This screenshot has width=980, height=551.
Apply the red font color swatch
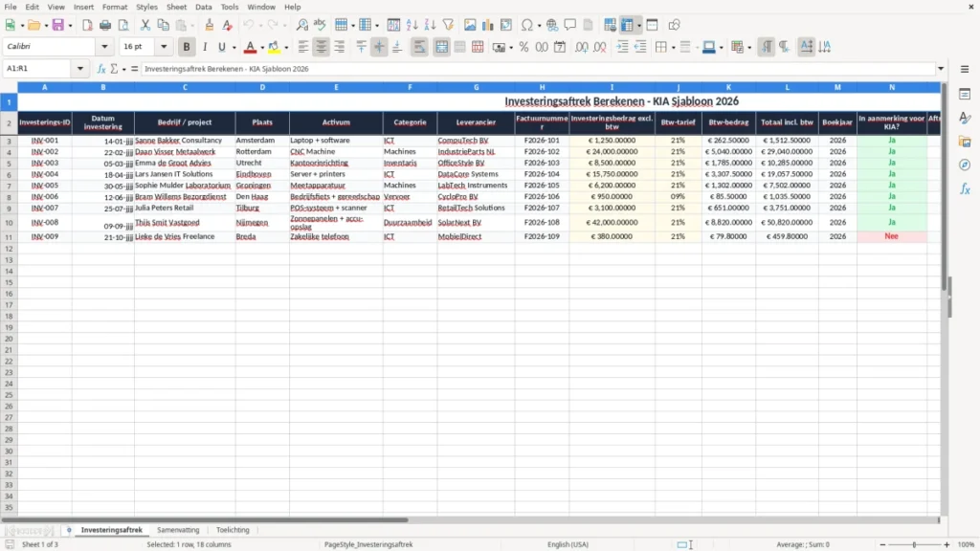tap(250, 47)
